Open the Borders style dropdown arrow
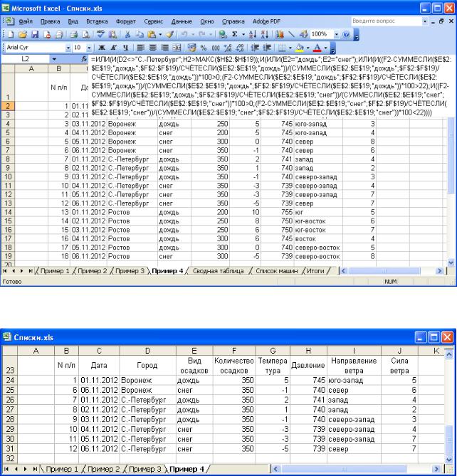The image size is (457, 476). [290, 48]
